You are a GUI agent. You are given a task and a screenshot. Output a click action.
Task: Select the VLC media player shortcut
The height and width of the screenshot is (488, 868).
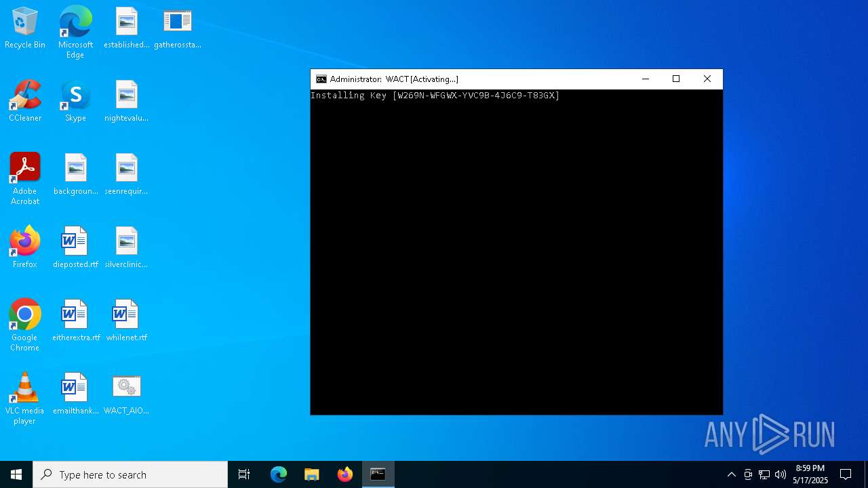[x=25, y=399]
